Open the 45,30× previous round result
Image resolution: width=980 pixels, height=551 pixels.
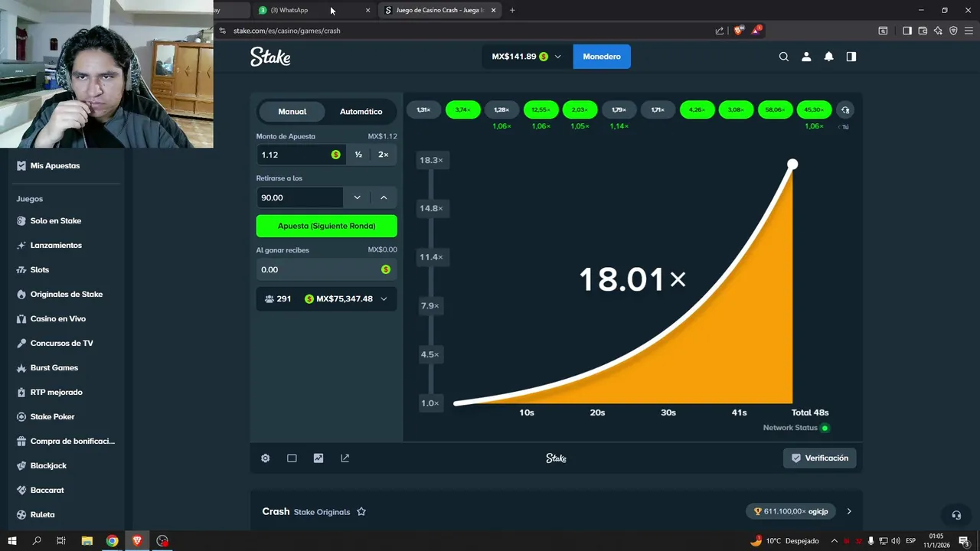[814, 110]
